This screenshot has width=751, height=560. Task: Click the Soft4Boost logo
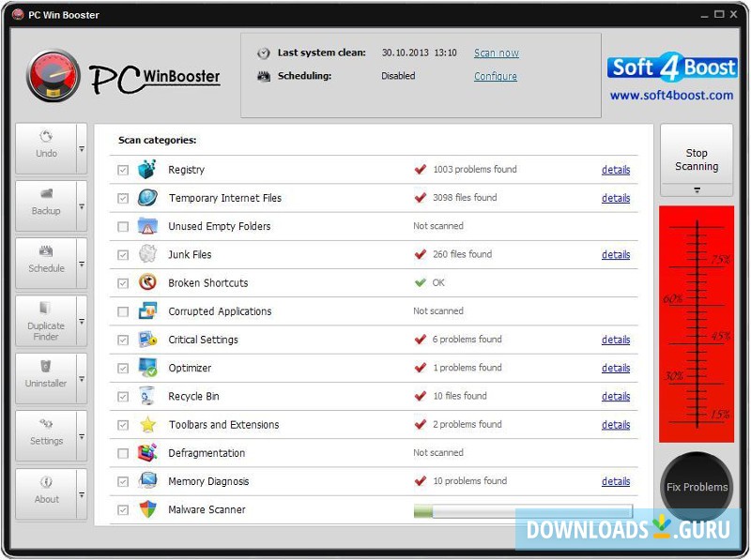point(672,68)
